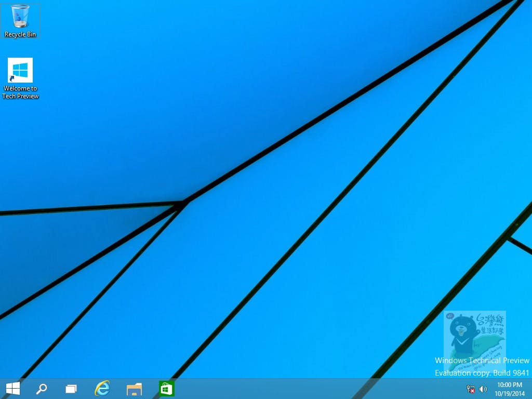532x399 pixels.
Task: Open the clock showing 10:00 PM
Action: 509,385
